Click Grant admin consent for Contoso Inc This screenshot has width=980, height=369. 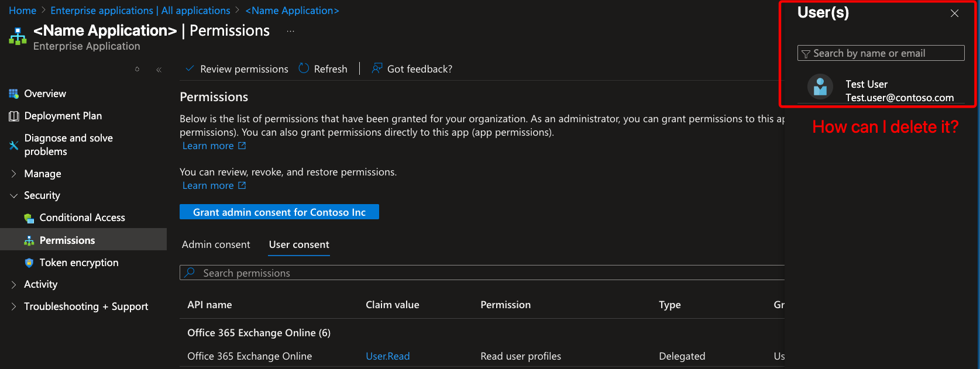[x=279, y=212]
